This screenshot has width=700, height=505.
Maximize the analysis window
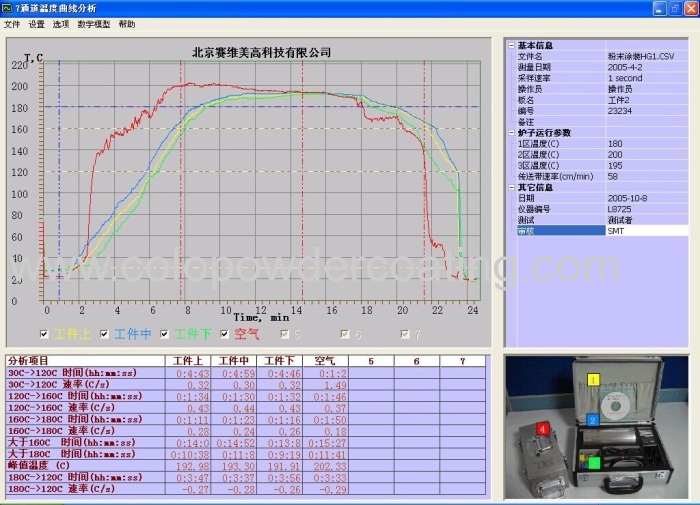point(674,8)
